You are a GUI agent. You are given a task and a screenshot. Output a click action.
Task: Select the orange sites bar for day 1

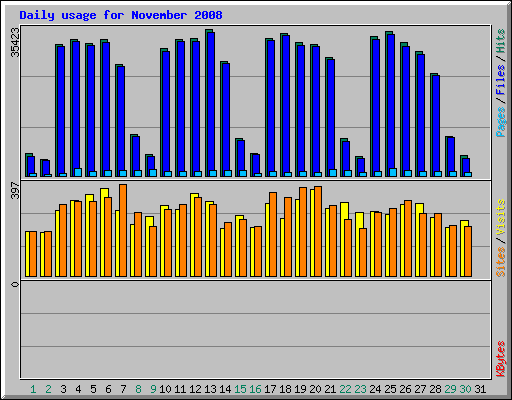coord(33,254)
